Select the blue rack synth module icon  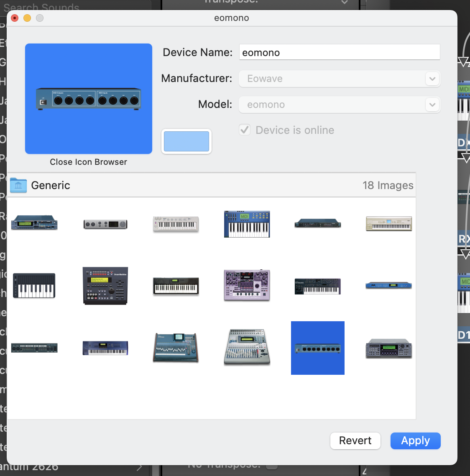tap(34, 223)
